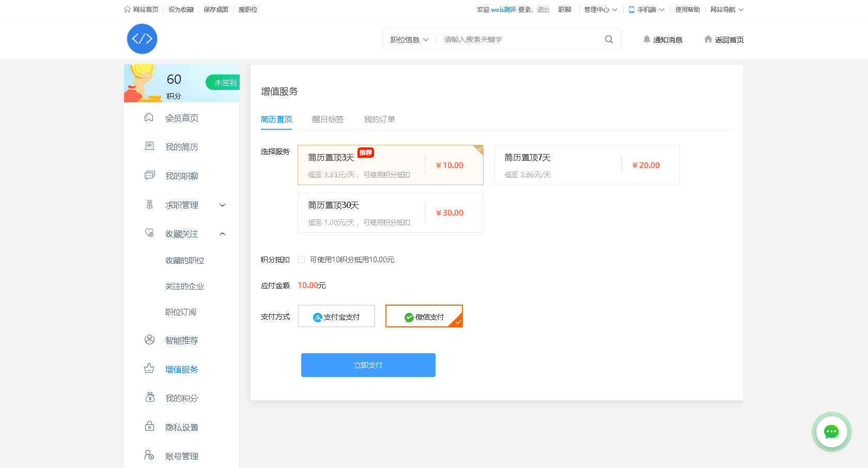The height and width of the screenshot is (468, 868).
Task: Open 我的简历 in sidebar
Action: [x=182, y=147]
